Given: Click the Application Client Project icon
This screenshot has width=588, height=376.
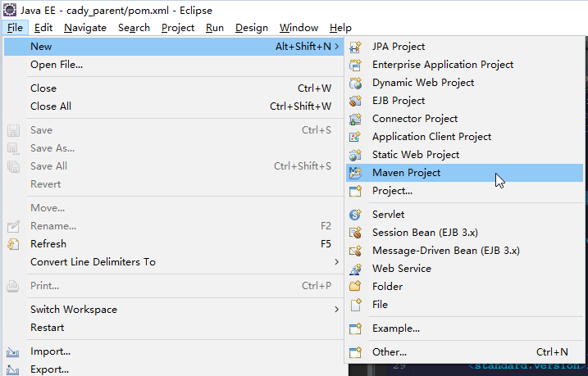Looking at the screenshot, I should [355, 137].
